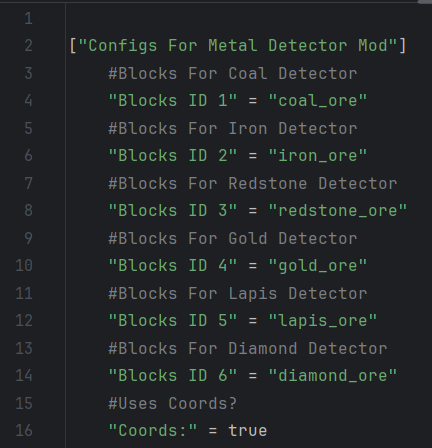Click line number 10 in the gutter
The image size is (432, 448).
[24, 266]
